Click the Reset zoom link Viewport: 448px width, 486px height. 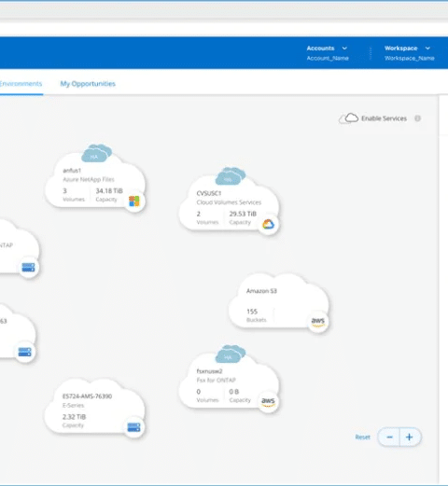pos(363,437)
